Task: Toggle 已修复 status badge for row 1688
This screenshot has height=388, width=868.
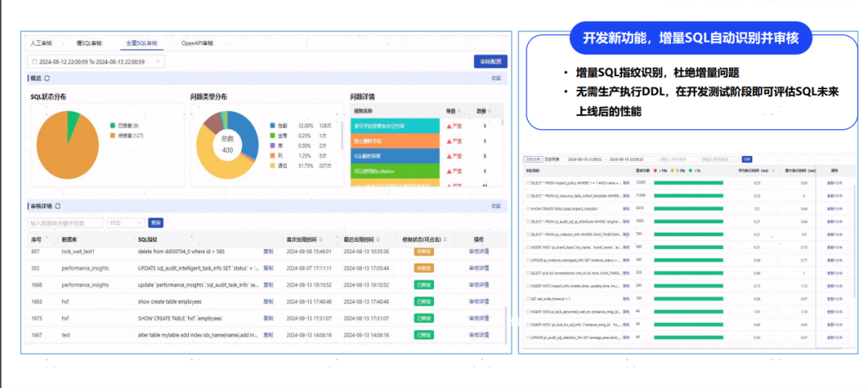Action: pyautogui.click(x=424, y=284)
